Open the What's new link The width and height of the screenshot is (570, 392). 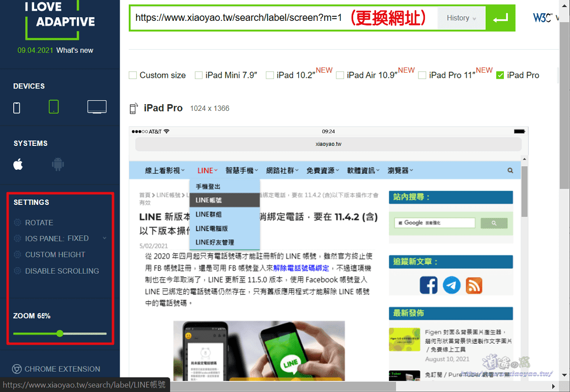click(74, 50)
